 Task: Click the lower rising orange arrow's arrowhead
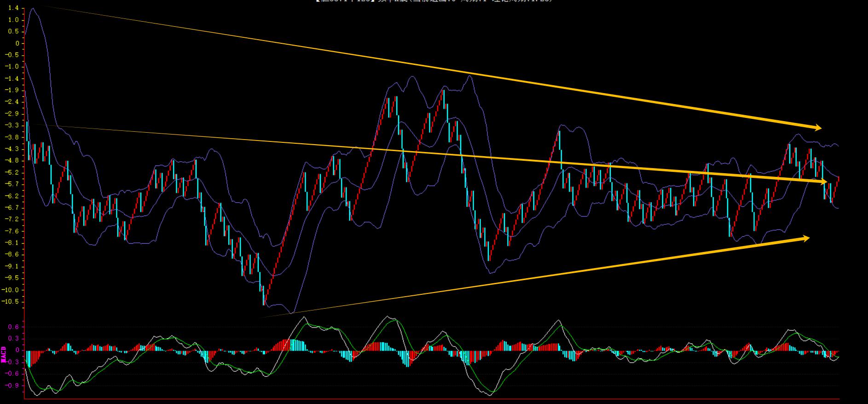tap(805, 238)
